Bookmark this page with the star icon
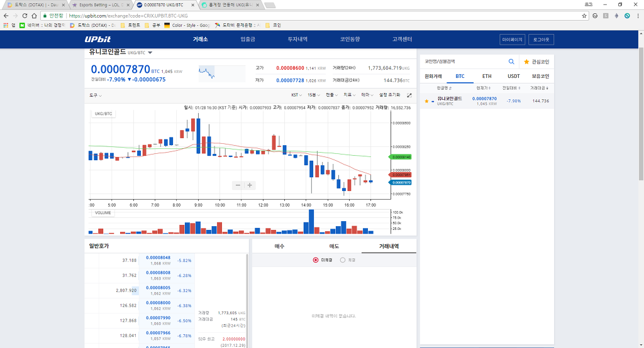 click(584, 16)
